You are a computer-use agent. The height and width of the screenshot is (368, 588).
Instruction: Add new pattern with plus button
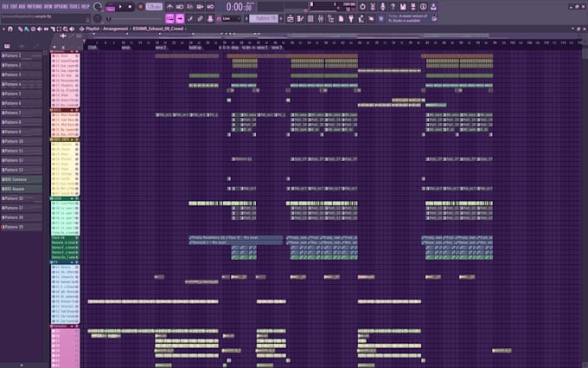click(x=281, y=18)
